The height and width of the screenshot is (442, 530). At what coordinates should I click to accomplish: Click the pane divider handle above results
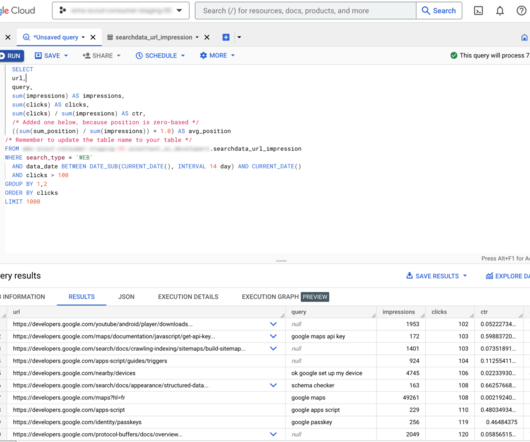click(281, 261)
